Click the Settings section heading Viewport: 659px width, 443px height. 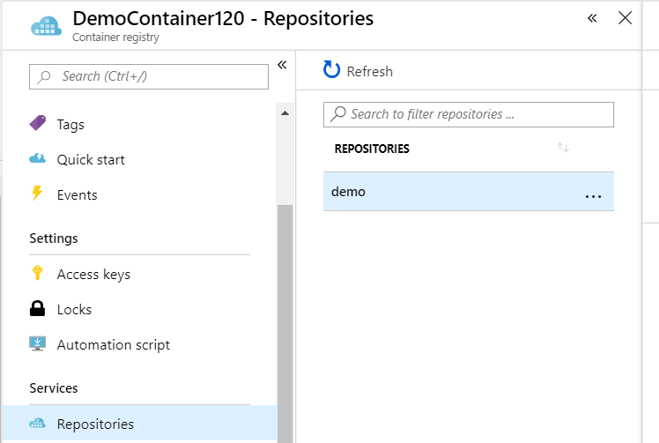coord(53,238)
